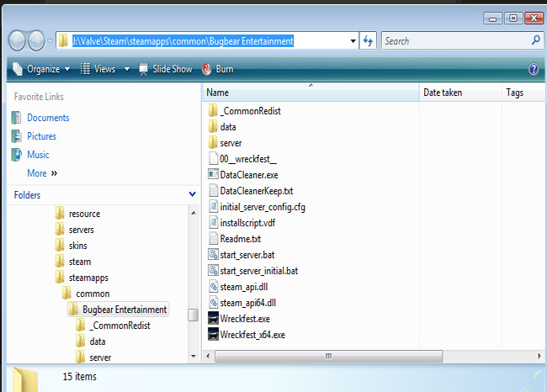Image resolution: width=547 pixels, height=392 pixels.
Task: Click folder tree scroll up arrow
Action: pyautogui.click(x=194, y=213)
